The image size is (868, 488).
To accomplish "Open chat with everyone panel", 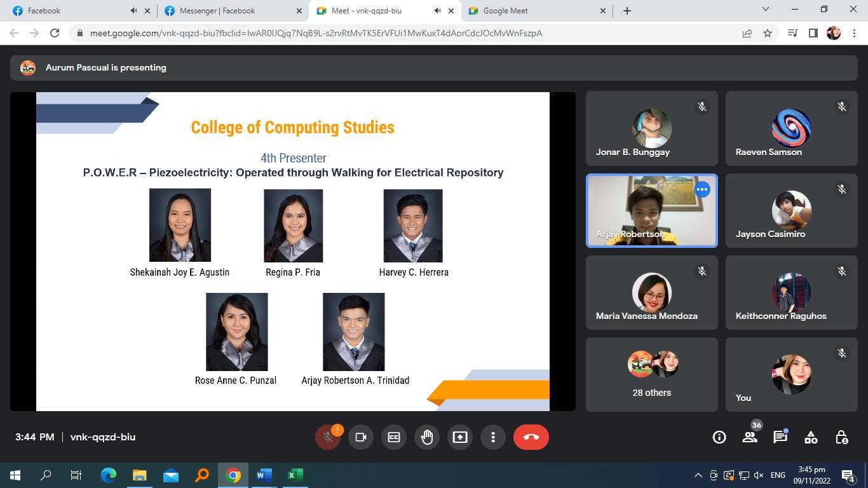I will [780, 437].
